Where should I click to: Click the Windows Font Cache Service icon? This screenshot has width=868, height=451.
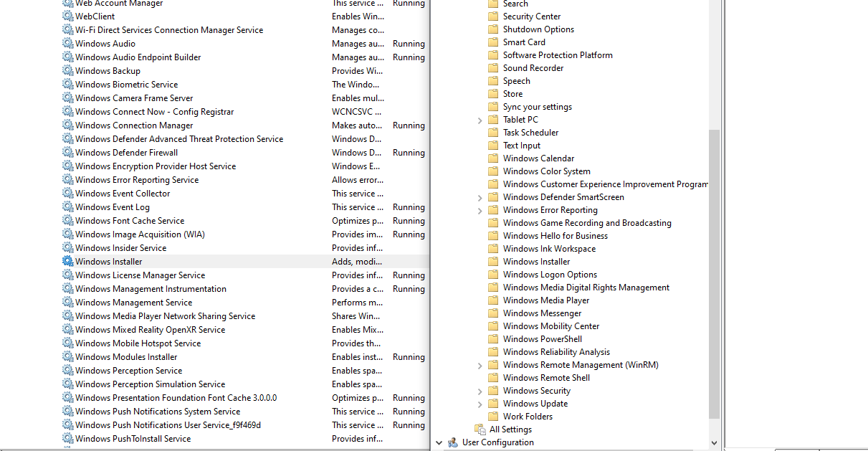[x=68, y=221]
